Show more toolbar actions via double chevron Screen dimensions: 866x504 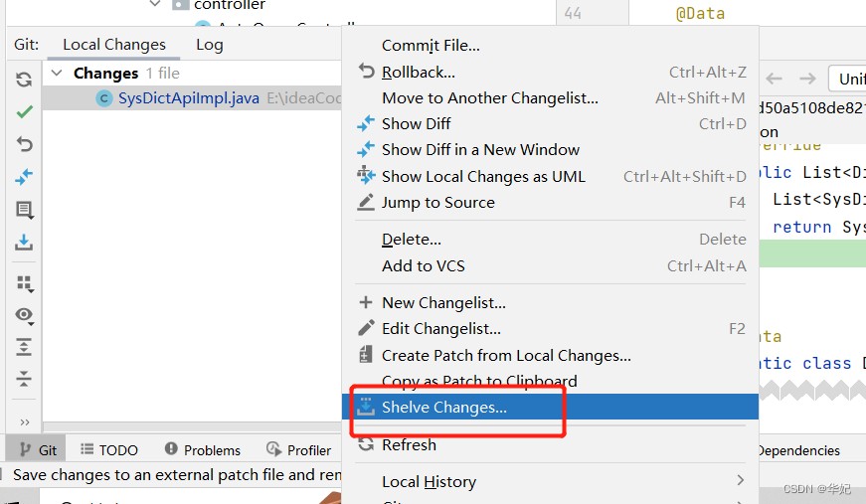tap(25, 421)
